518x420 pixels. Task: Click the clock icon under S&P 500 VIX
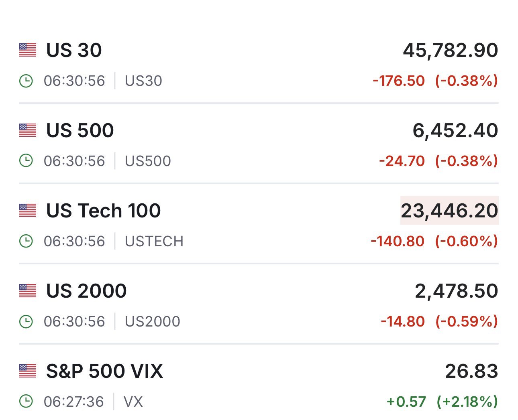coord(26,401)
